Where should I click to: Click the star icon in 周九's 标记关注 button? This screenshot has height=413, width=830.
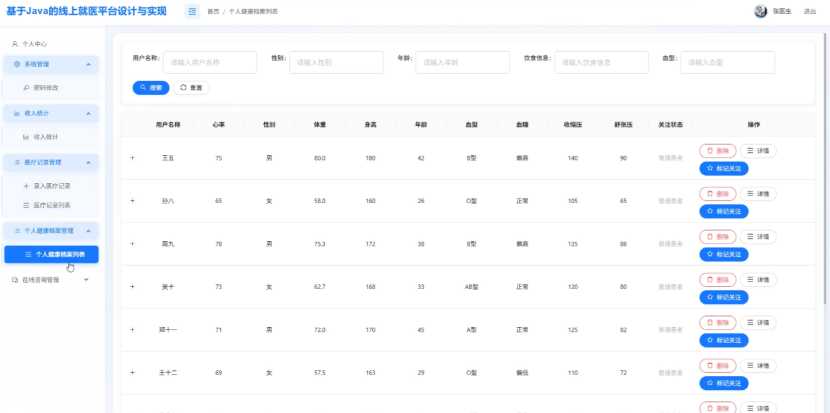tap(710, 255)
